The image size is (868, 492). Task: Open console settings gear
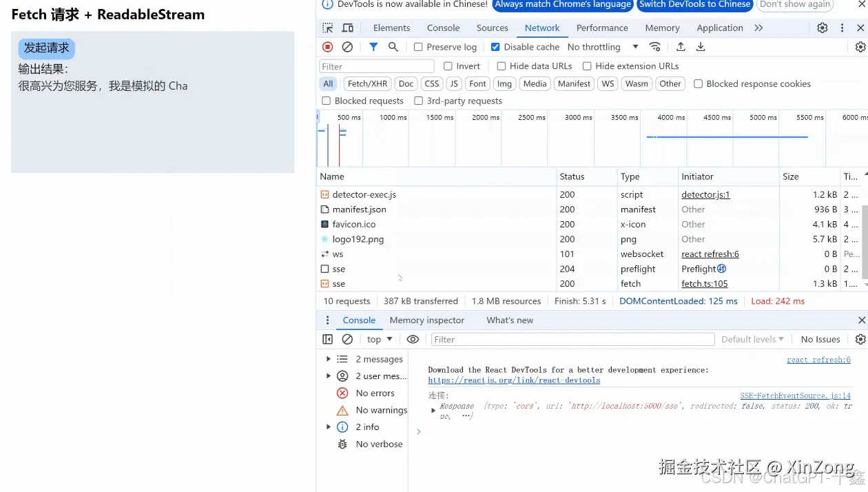coord(860,339)
